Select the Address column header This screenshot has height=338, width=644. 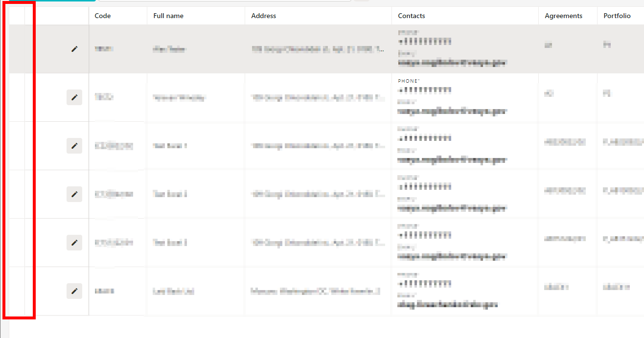click(x=264, y=16)
